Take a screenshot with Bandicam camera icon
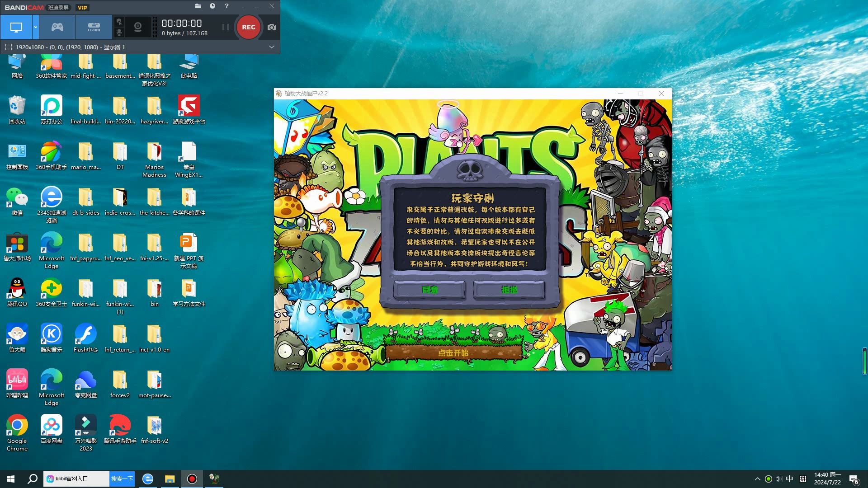 point(271,27)
